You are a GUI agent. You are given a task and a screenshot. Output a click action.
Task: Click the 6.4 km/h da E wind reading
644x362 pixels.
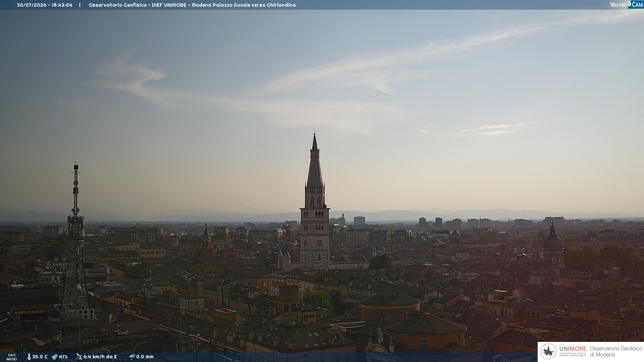100,357
